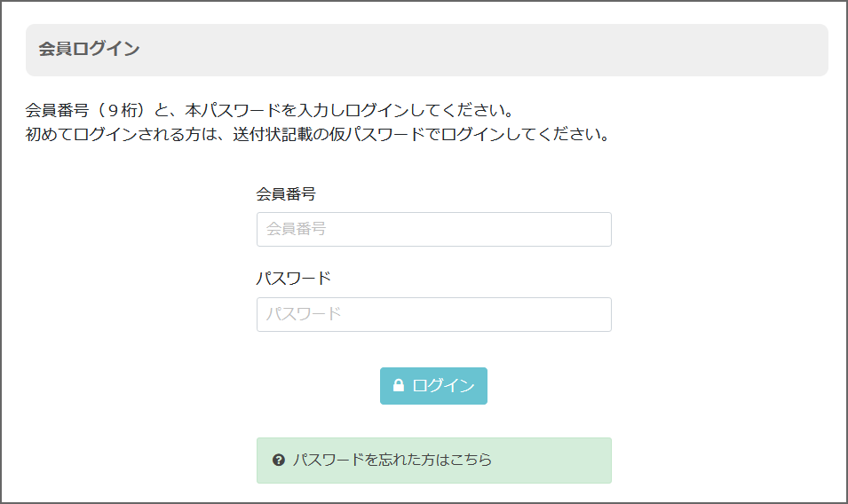Click the lock icon on login button
The width and height of the screenshot is (848, 504).
click(399, 385)
